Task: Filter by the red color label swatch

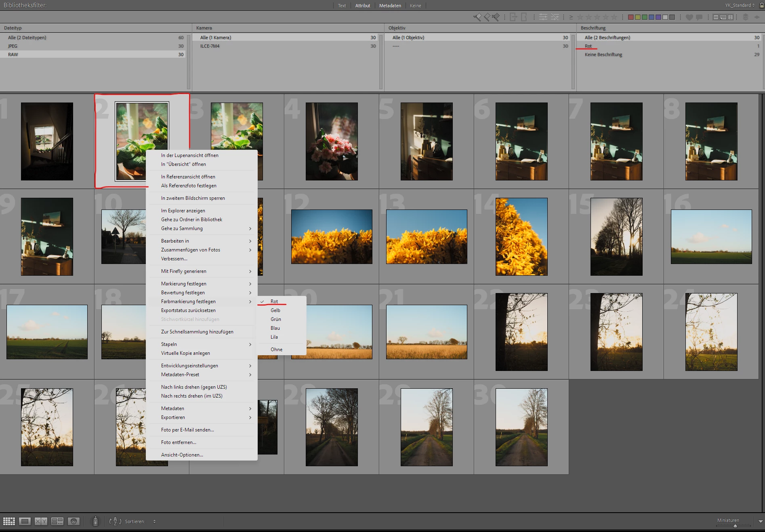Action: pyautogui.click(x=630, y=17)
